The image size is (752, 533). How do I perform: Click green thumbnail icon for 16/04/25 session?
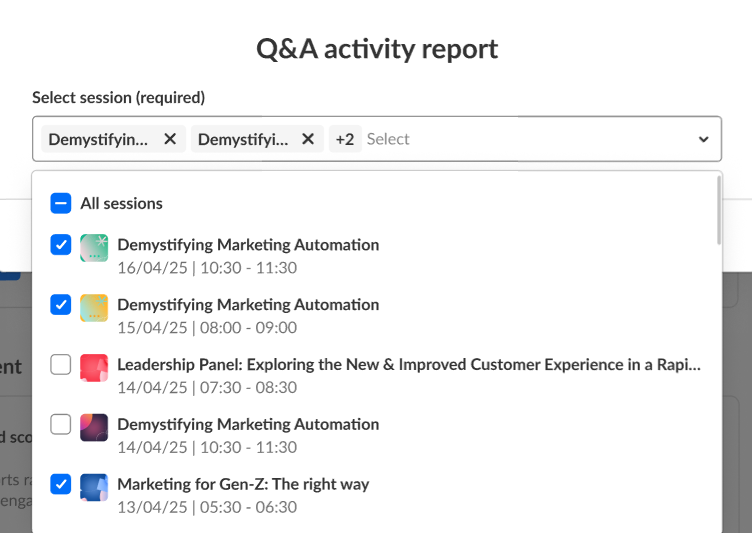pos(94,248)
